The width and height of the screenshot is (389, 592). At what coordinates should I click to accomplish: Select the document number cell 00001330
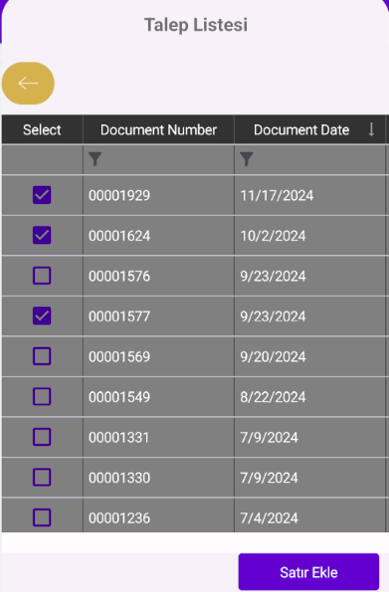click(159, 478)
